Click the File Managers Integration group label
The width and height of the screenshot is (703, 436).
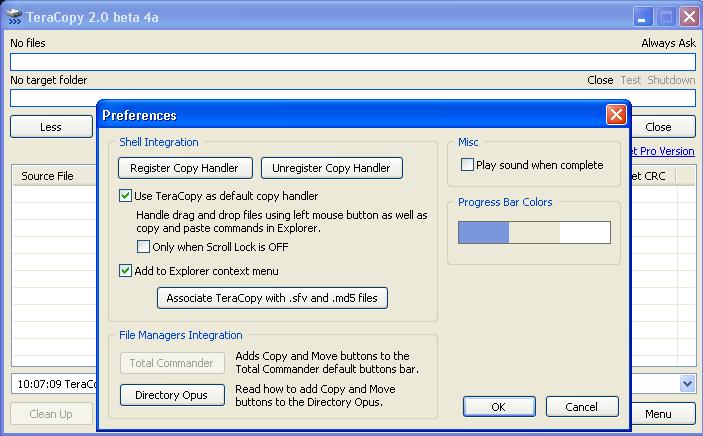[x=181, y=335]
